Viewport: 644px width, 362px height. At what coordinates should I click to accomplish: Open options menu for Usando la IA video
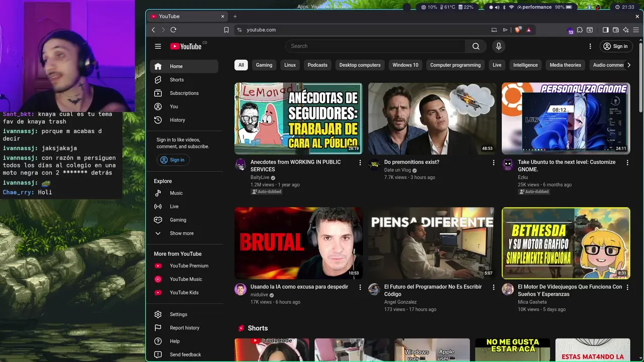point(360,287)
